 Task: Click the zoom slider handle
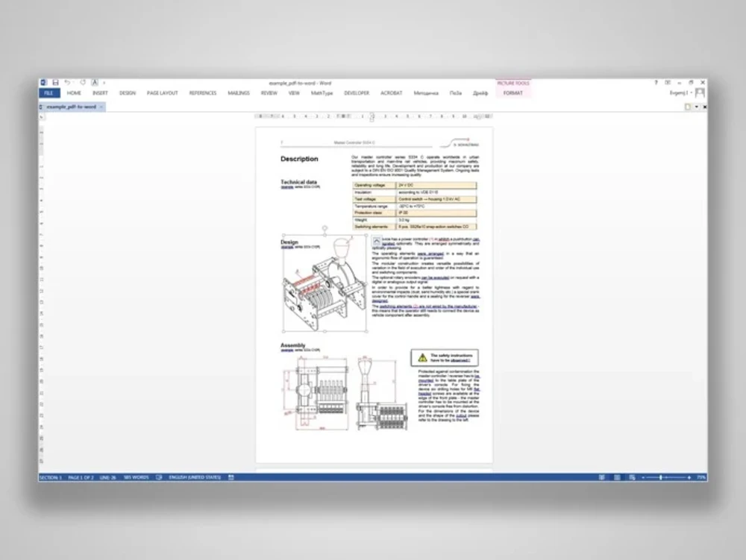tap(661, 477)
